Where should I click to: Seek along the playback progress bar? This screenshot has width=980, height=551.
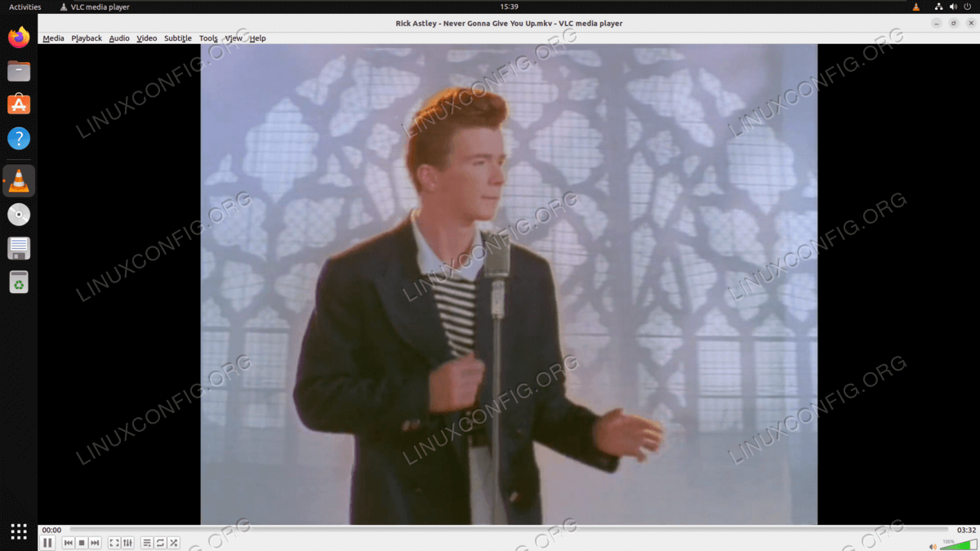coord(509,530)
